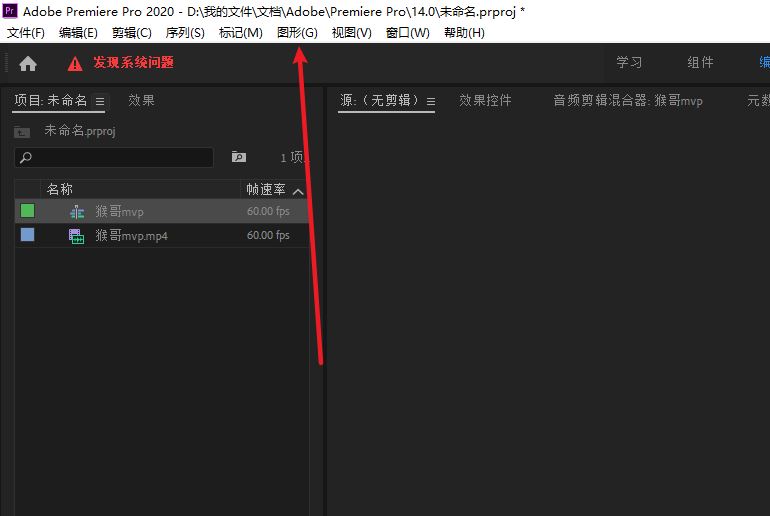The height and width of the screenshot is (516, 770).
Task: Click the 发现系统问题 warning text
Action: coord(133,62)
